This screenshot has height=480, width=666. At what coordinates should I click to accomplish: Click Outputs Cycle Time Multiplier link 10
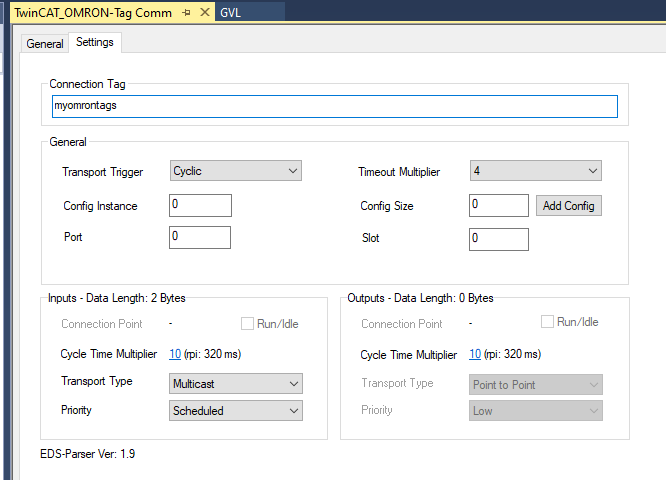(475, 354)
